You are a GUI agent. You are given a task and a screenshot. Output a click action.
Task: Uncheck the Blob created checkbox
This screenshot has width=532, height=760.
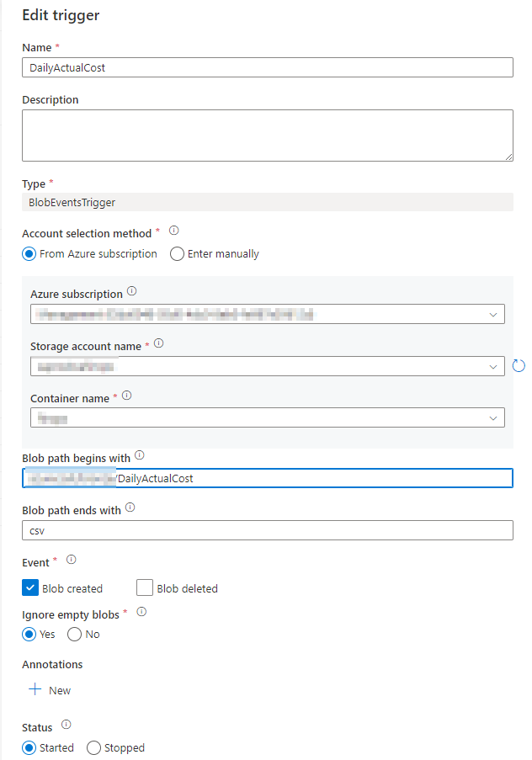click(29, 588)
